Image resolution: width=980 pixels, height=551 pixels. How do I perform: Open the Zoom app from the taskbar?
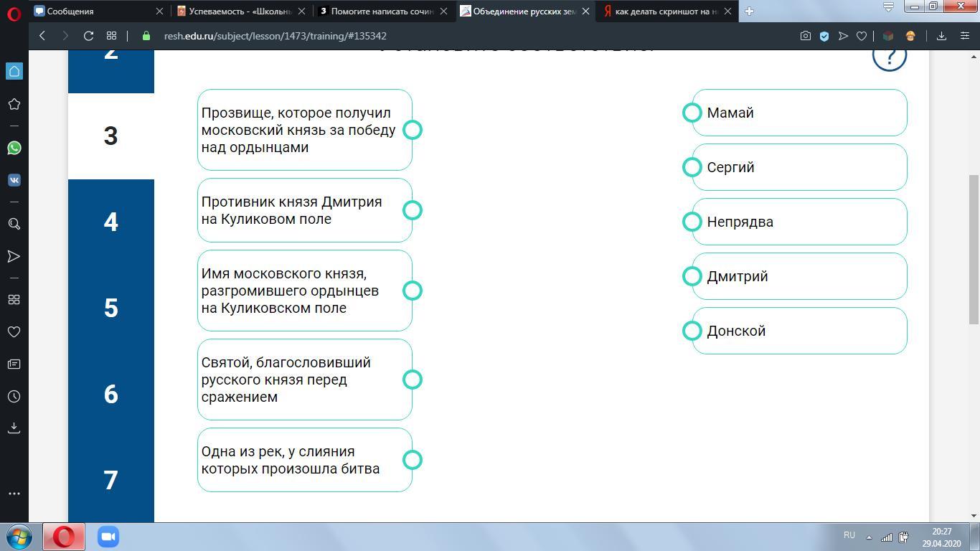[108, 537]
